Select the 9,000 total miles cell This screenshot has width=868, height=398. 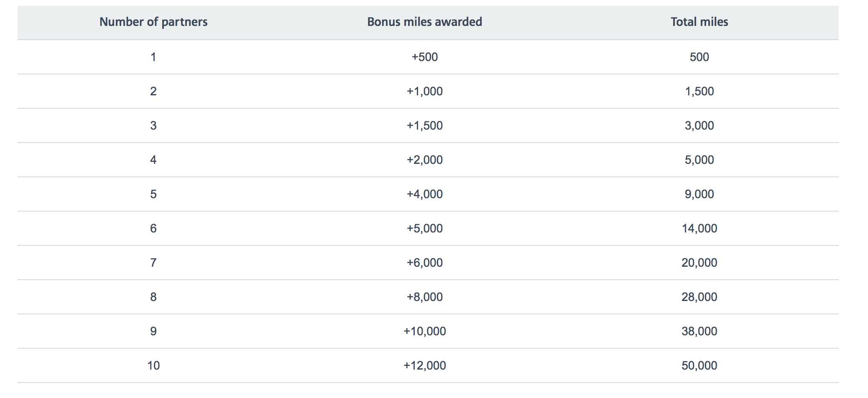click(699, 194)
